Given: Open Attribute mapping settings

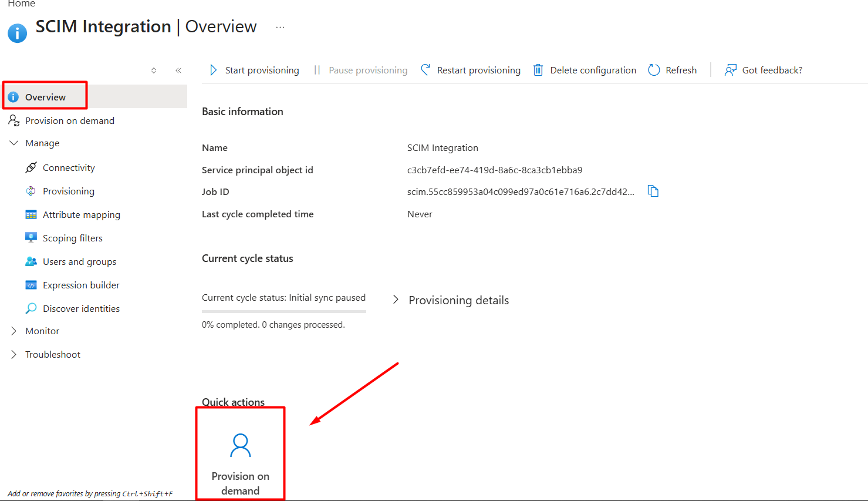Looking at the screenshot, I should point(82,214).
